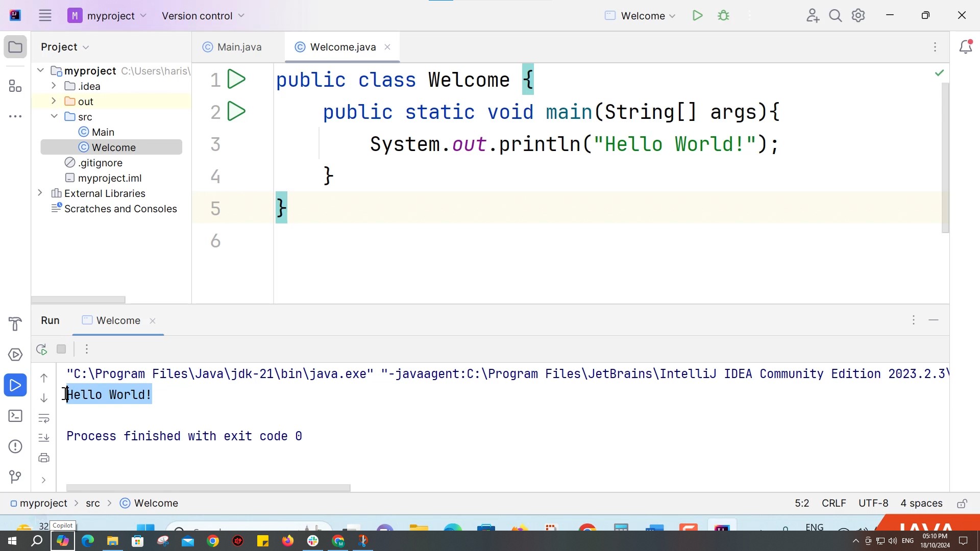This screenshot has height=551, width=980.
Task: Enable scroll to end in console output
Action: pos(44,438)
